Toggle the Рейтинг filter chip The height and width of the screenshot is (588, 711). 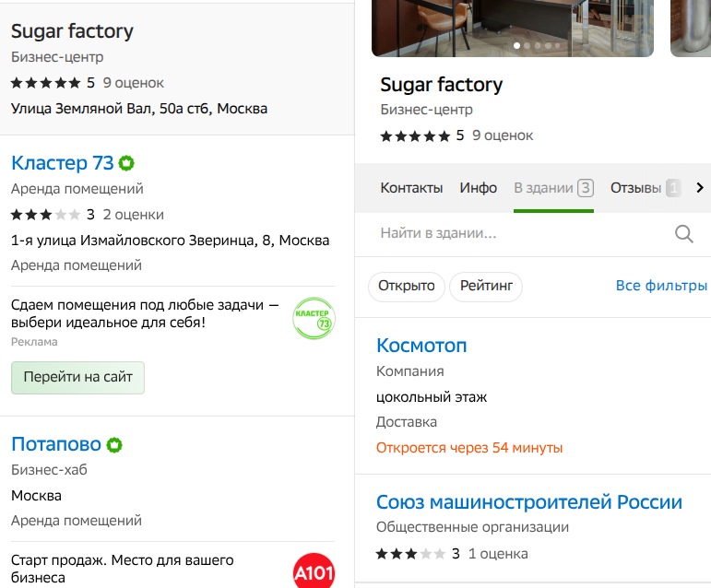point(486,287)
